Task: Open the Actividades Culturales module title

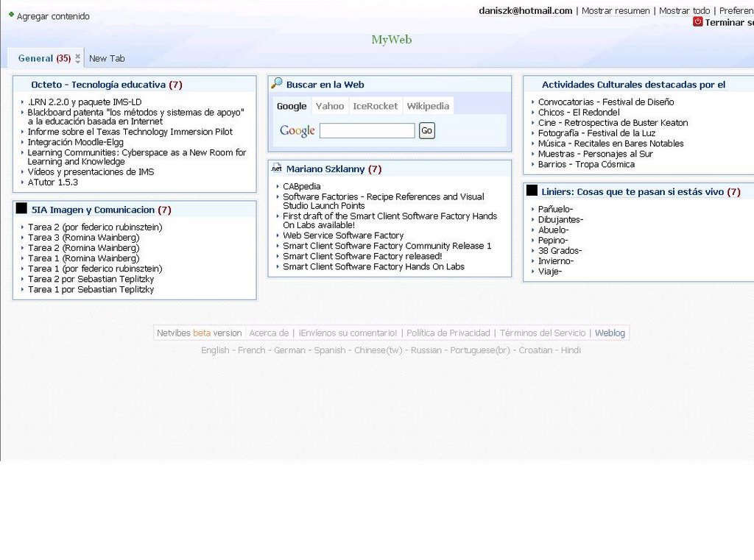Action: point(633,85)
